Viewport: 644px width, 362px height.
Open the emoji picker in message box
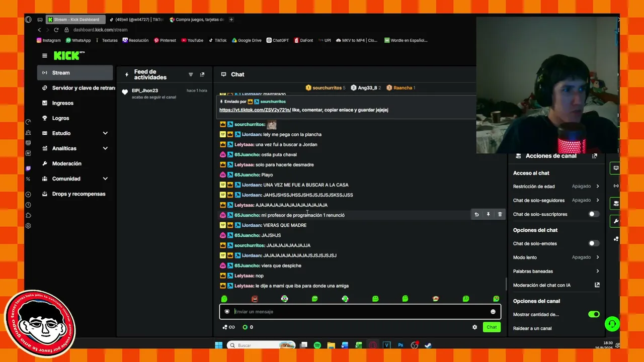pos(493,312)
